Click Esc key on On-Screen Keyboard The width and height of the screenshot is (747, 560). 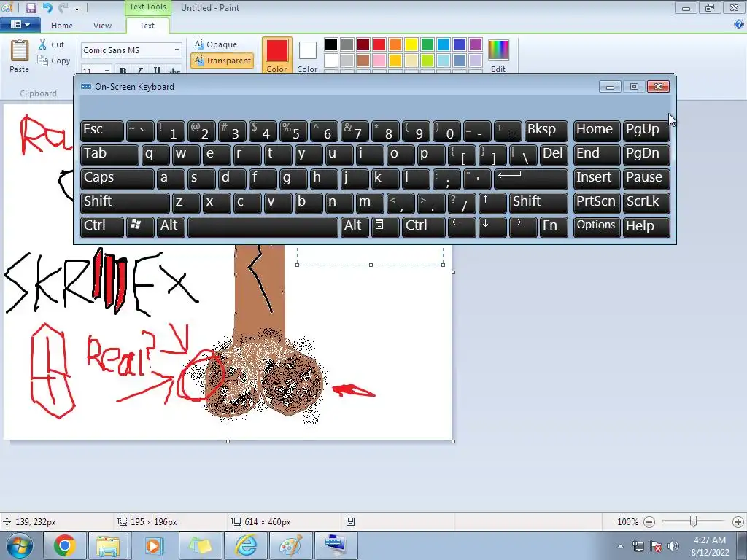coord(102,130)
